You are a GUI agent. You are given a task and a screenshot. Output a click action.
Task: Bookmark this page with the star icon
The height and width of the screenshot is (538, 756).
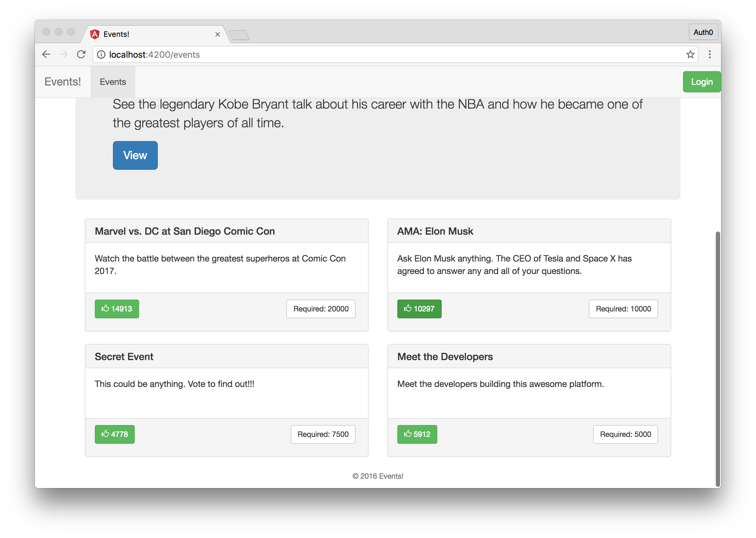690,54
